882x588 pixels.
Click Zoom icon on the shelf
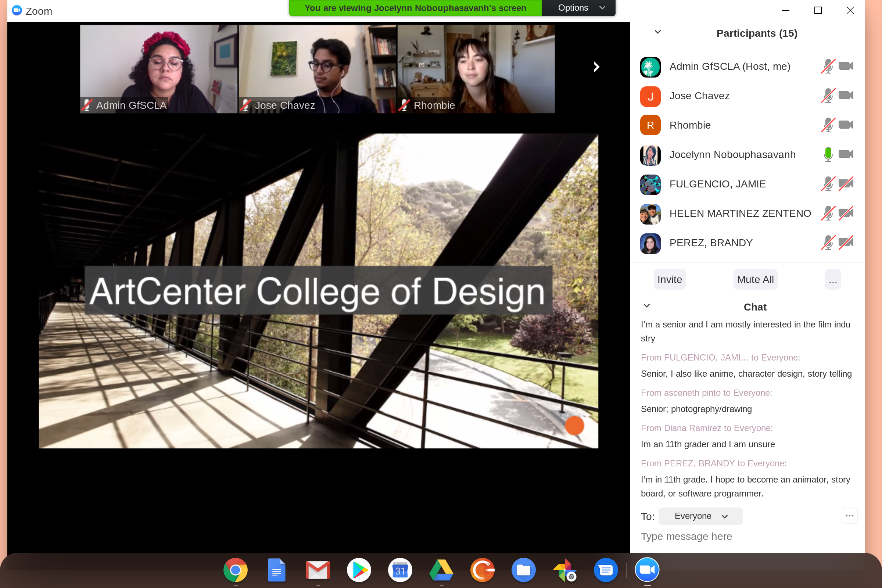pyautogui.click(x=647, y=570)
